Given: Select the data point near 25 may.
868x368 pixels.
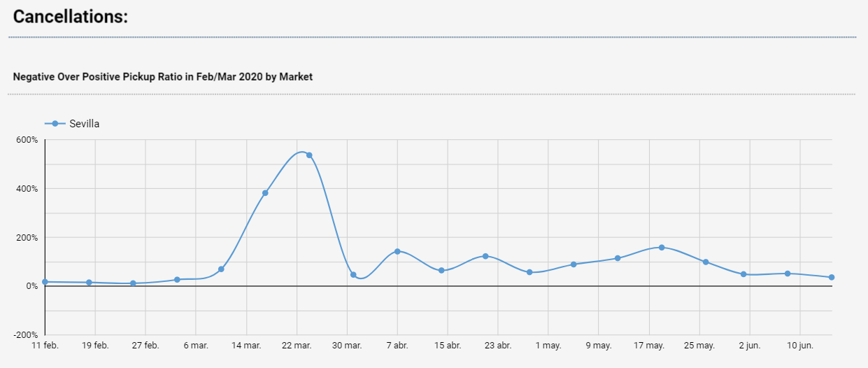Looking at the screenshot, I should 706,262.
